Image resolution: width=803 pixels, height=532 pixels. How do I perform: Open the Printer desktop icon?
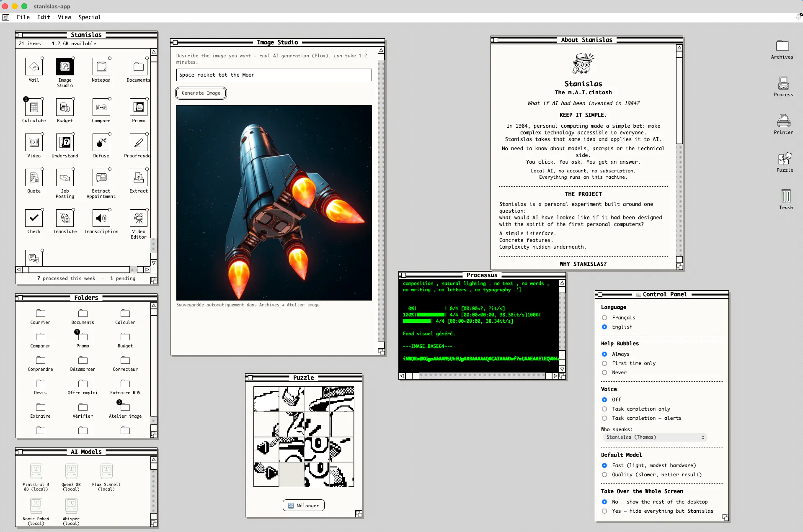(x=783, y=121)
